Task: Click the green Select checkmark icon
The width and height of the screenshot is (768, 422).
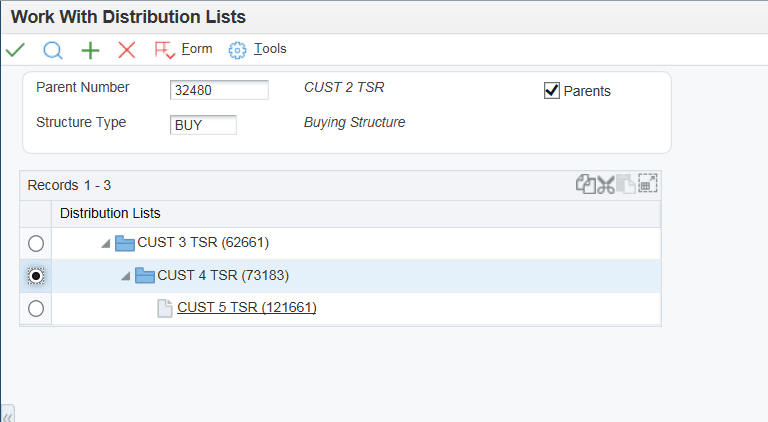Action: [15, 50]
